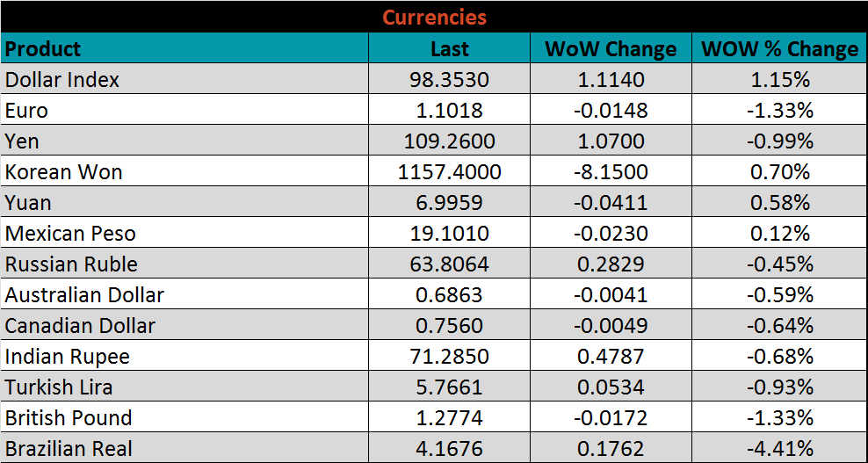Select the Last column header
868x463 pixels.
click(449, 49)
